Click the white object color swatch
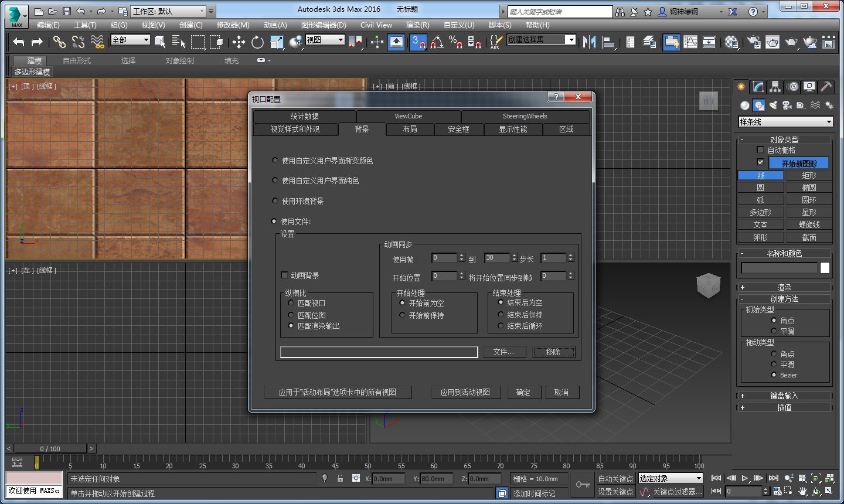The height and width of the screenshot is (504, 844). tap(825, 268)
